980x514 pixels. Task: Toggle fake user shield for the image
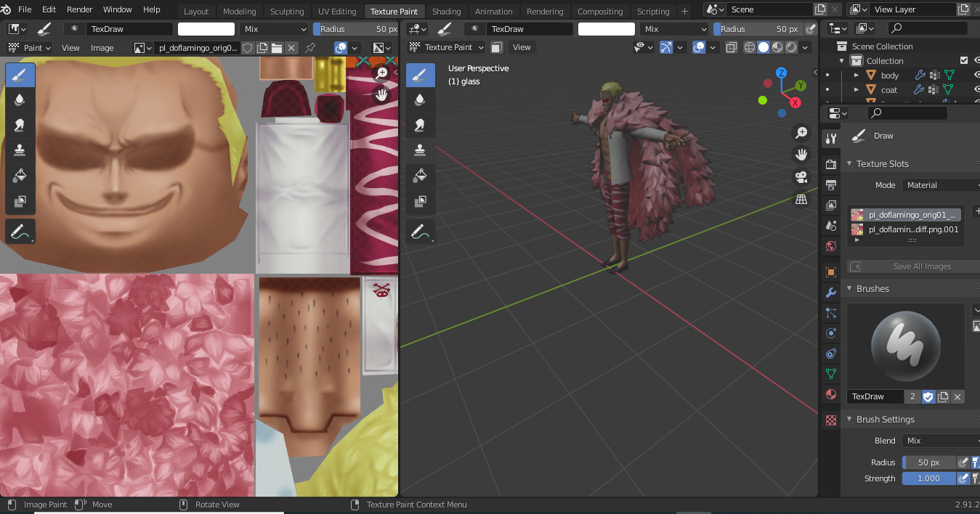[248, 48]
